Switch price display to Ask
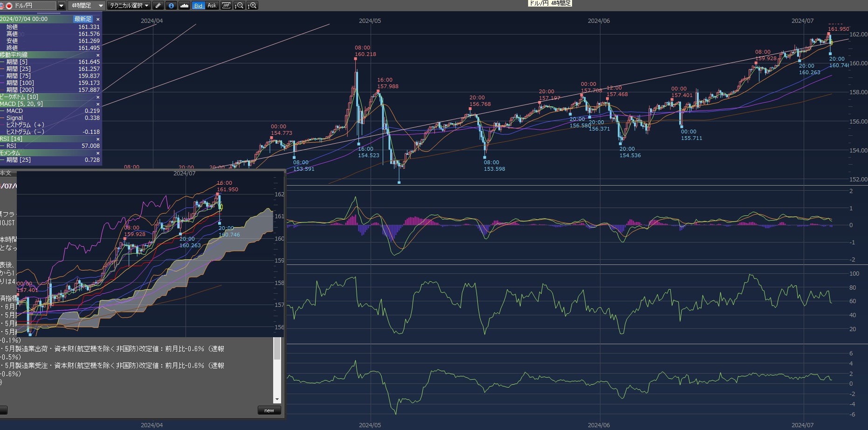 pos(212,6)
